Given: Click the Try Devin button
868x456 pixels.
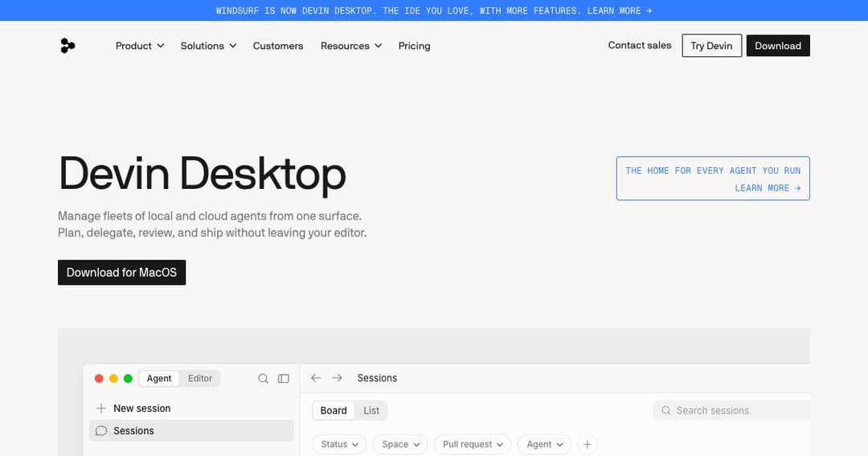Looking at the screenshot, I should pyautogui.click(x=711, y=45).
